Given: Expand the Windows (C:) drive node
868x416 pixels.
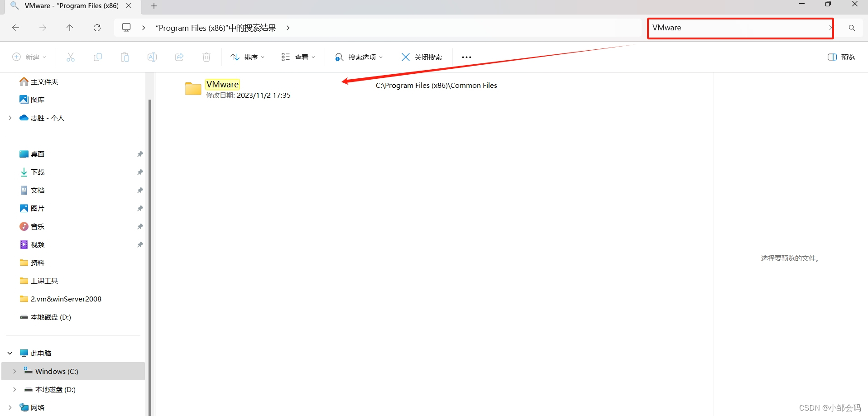Looking at the screenshot, I should [14, 371].
